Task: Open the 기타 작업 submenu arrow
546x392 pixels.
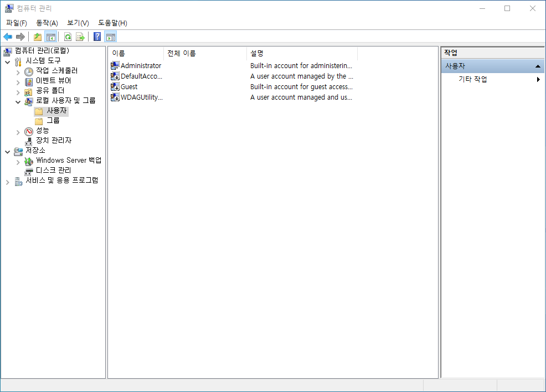Action: (538, 79)
